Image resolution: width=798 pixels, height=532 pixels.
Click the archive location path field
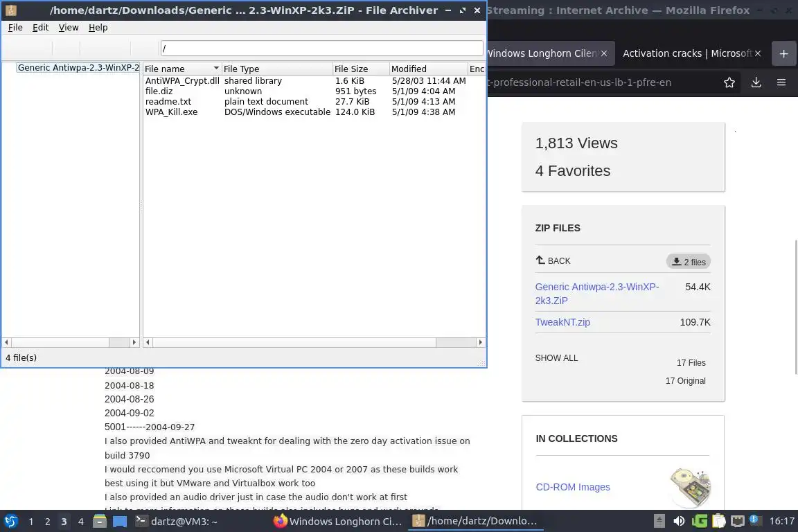tap(321, 48)
